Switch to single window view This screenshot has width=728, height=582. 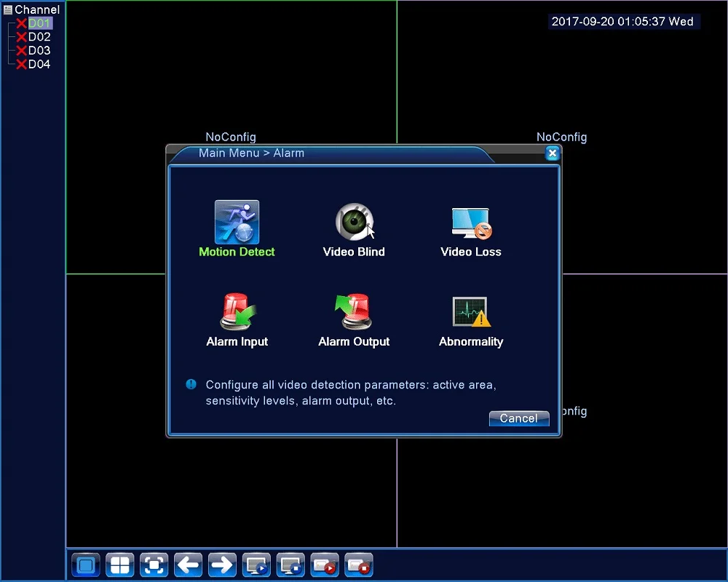click(x=86, y=565)
